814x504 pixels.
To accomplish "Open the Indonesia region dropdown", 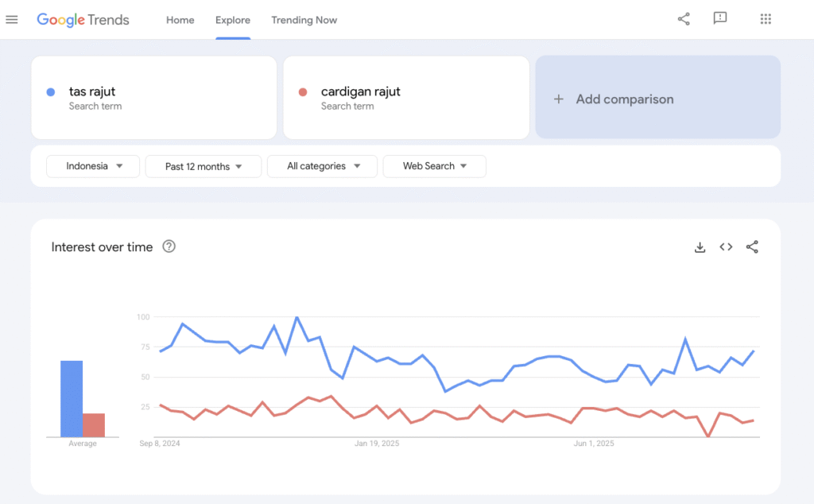I will point(92,166).
